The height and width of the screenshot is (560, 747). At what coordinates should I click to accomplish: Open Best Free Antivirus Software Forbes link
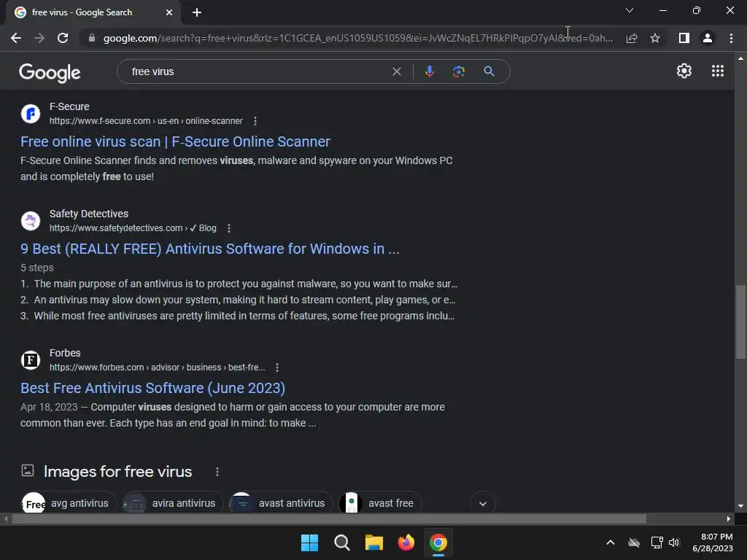(152, 388)
